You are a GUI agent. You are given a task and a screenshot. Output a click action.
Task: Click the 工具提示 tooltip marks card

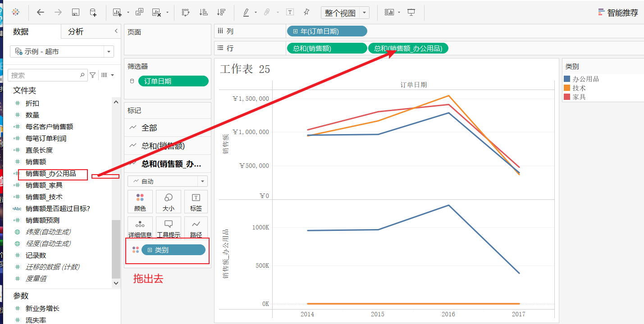click(169, 228)
